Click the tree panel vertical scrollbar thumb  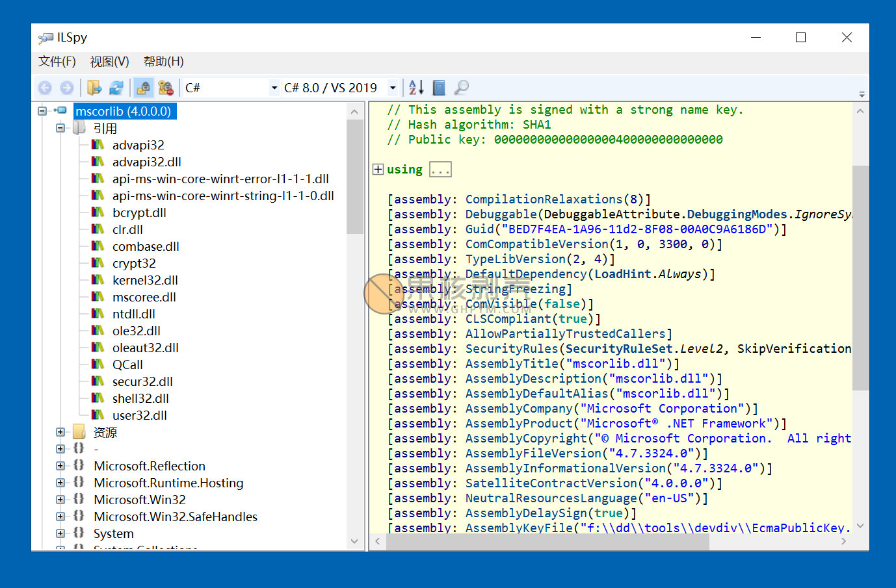point(355,177)
